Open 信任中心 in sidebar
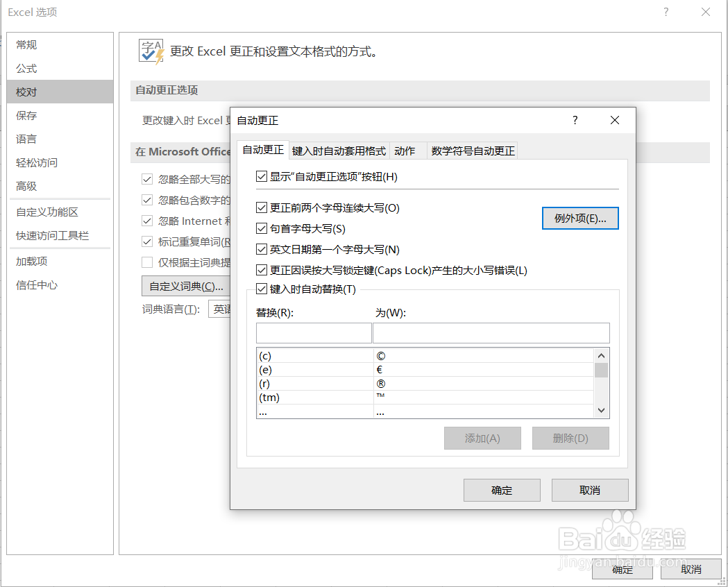Image resolution: width=728 pixels, height=587 pixels. pos(60,285)
